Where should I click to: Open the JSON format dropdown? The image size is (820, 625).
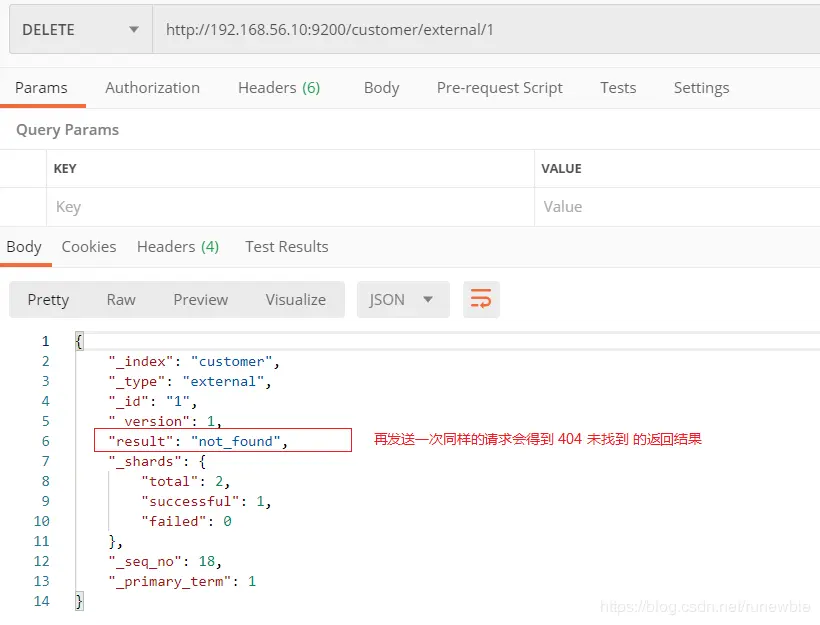(x=403, y=300)
